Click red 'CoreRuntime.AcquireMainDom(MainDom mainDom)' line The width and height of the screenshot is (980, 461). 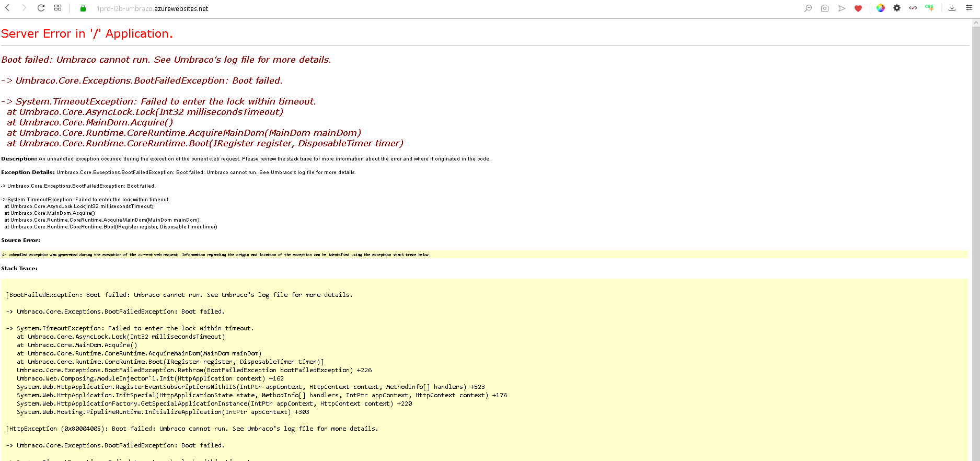(184, 133)
